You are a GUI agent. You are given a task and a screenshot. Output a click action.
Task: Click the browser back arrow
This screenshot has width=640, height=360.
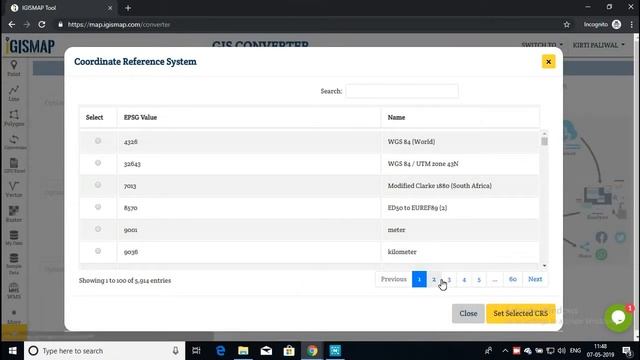click(12, 24)
